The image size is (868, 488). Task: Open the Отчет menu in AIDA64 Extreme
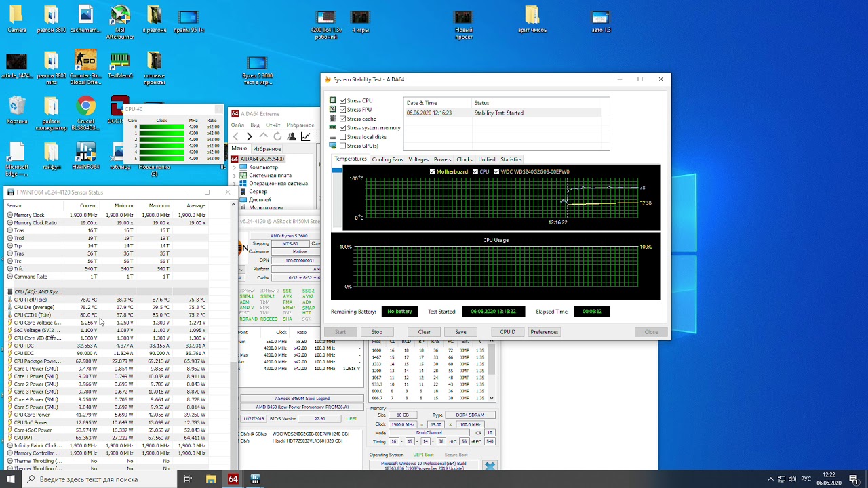(x=273, y=125)
